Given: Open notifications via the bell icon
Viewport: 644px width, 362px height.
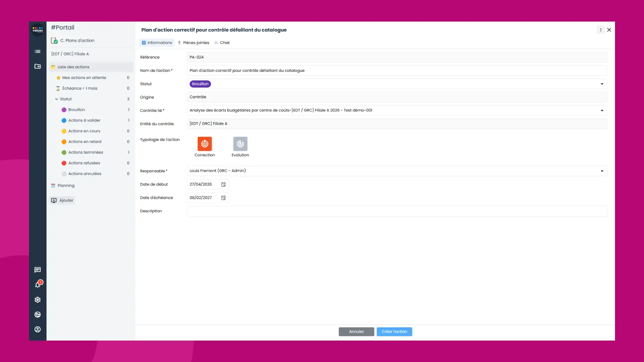Looking at the screenshot, I should click(x=38, y=285).
